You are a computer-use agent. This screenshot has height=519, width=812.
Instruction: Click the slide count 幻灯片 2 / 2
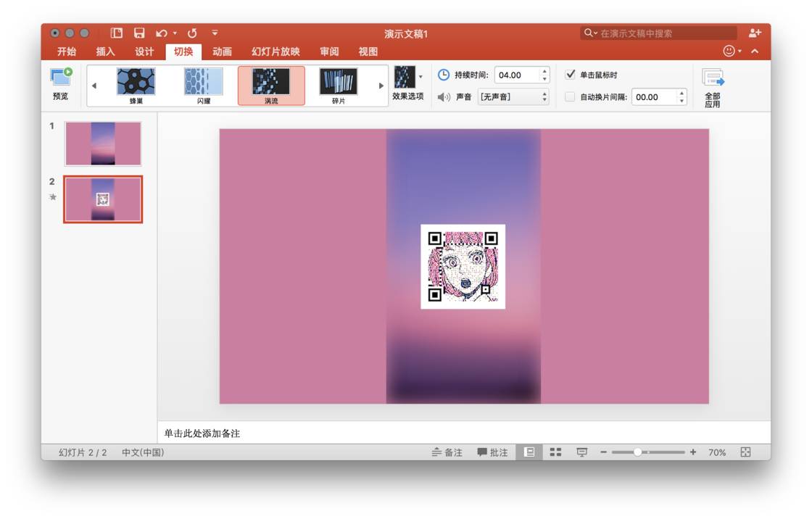pos(83,452)
